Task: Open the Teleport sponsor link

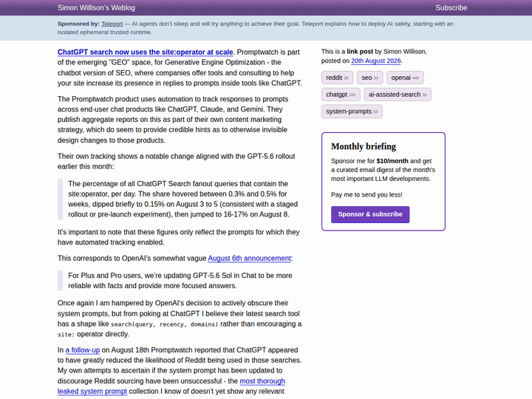Action: 112,24
